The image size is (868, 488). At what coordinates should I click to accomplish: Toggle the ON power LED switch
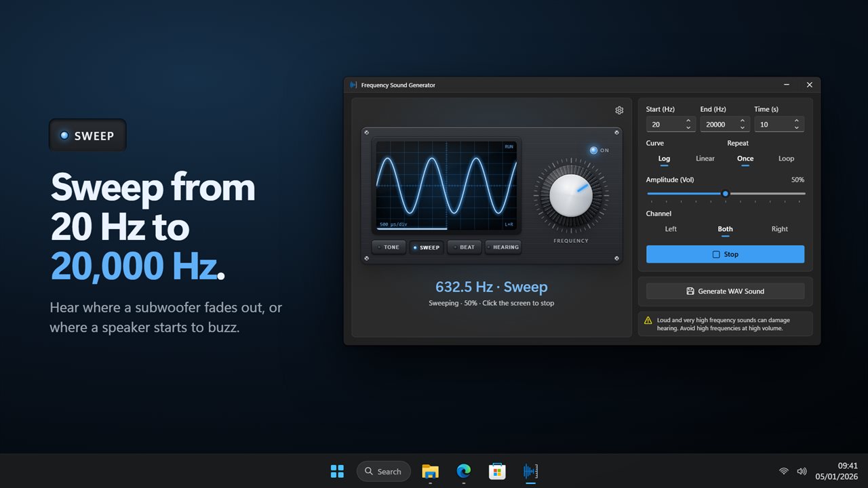coord(593,150)
